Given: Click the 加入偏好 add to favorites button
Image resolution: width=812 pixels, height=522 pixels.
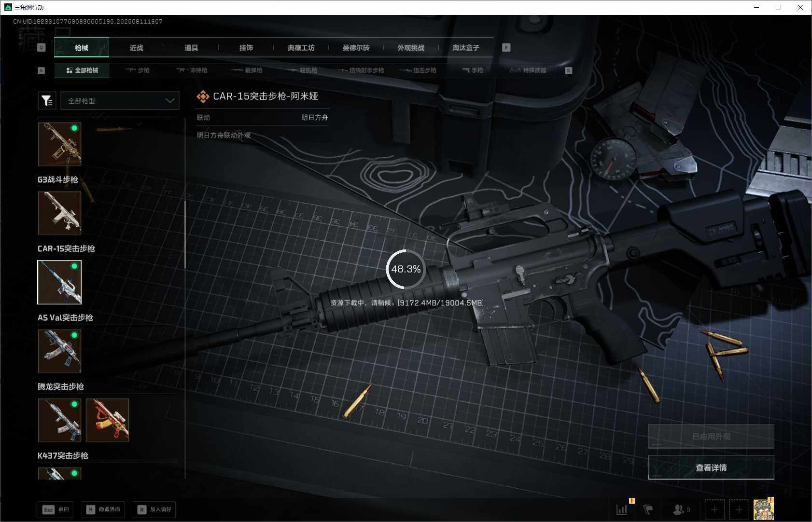Looking at the screenshot, I should tap(154, 509).
